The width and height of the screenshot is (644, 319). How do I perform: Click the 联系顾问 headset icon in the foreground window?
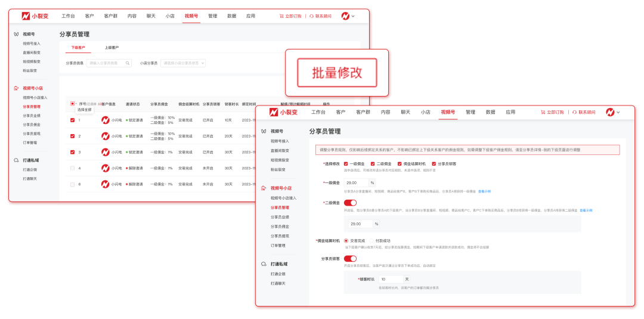point(574,112)
